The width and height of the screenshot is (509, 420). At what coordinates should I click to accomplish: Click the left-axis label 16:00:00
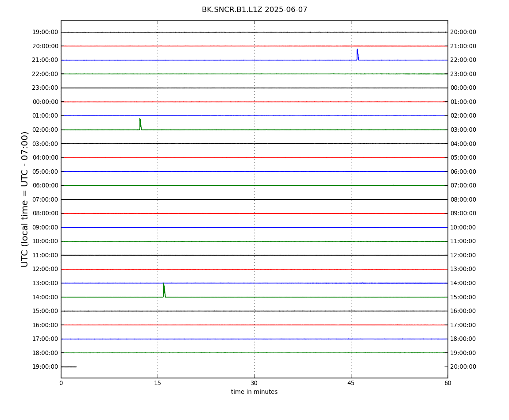[x=46, y=325]
